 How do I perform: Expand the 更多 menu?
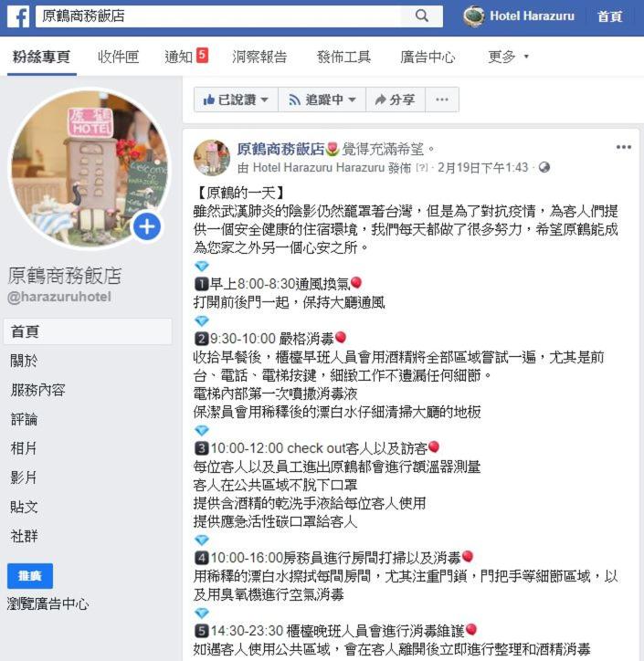(x=508, y=56)
